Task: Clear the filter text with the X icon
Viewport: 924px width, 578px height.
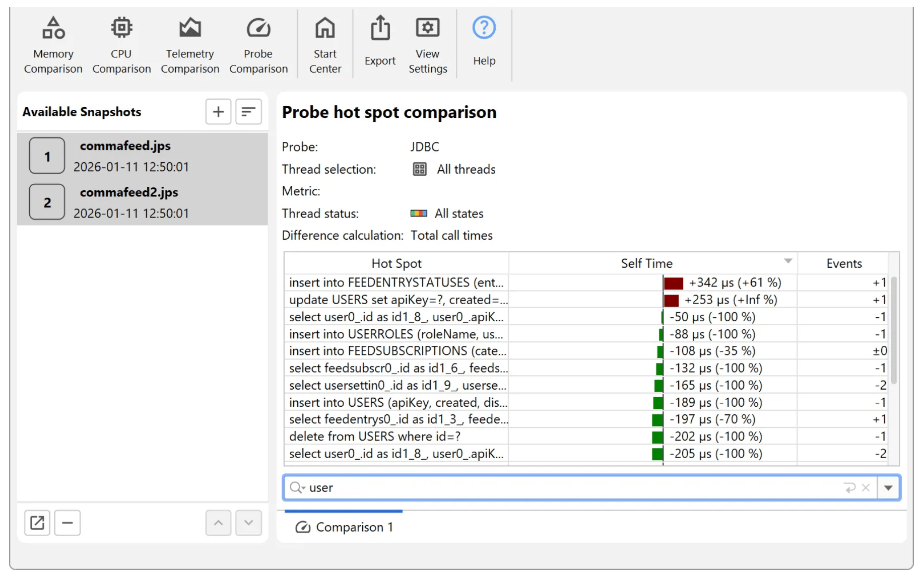Action: 866,487
